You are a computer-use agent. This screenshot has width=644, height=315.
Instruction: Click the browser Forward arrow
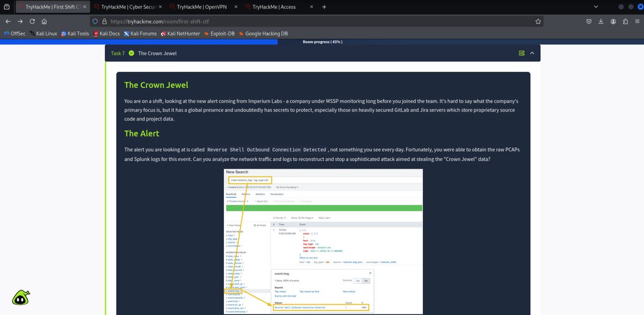pyautogui.click(x=20, y=22)
